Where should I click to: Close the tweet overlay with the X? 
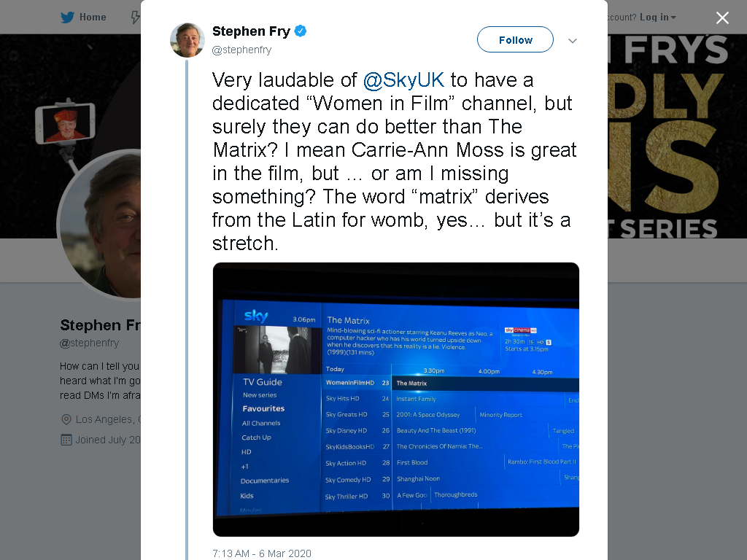click(x=722, y=17)
